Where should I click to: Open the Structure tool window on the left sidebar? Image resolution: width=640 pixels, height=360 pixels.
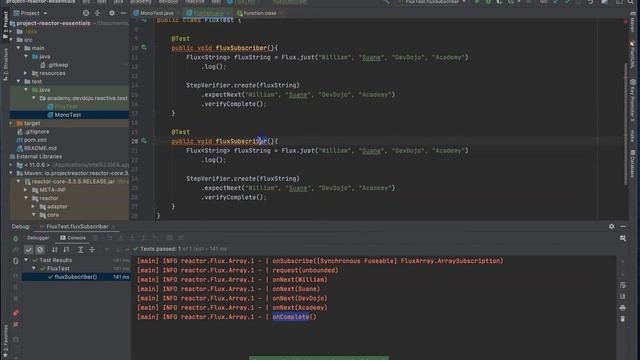pyautogui.click(x=5, y=64)
